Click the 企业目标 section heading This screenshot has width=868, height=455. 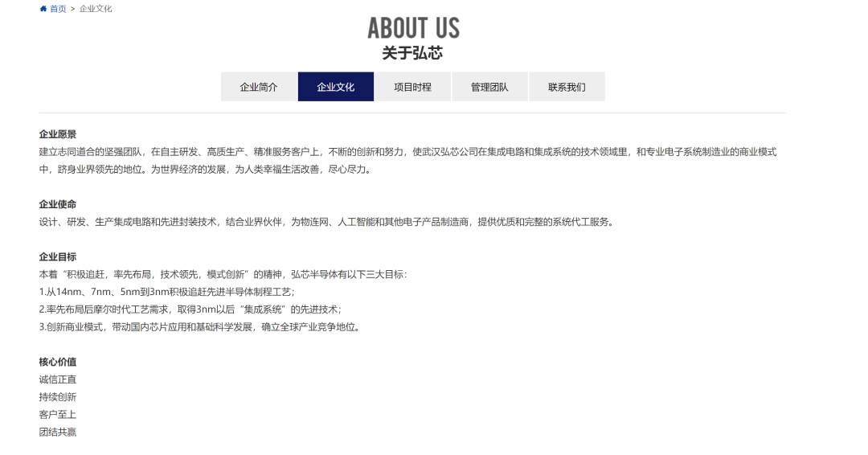point(58,256)
